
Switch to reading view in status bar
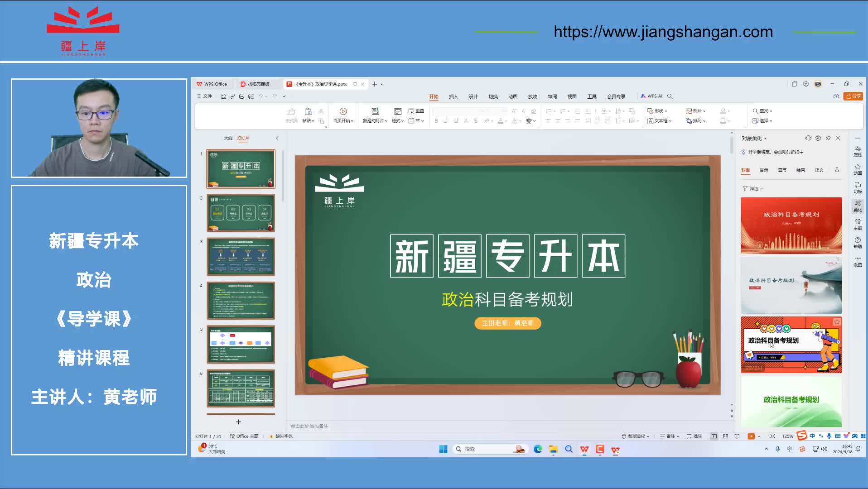coord(737,436)
